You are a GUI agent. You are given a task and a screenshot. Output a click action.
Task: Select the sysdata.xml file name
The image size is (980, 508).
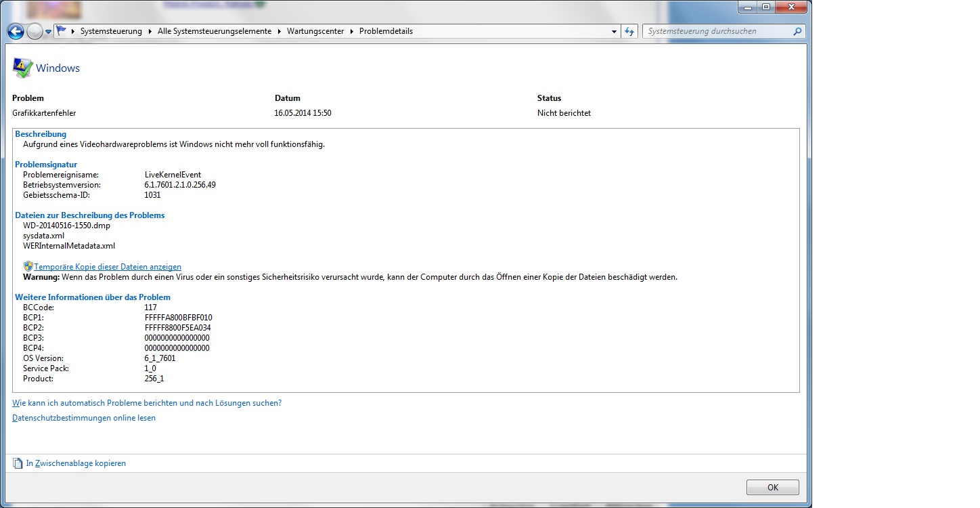click(x=43, y=236)
